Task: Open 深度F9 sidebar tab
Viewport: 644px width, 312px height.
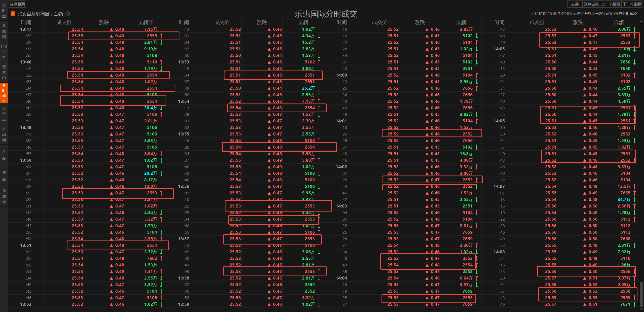Action: pyautogui.click(x=4, y=72)
